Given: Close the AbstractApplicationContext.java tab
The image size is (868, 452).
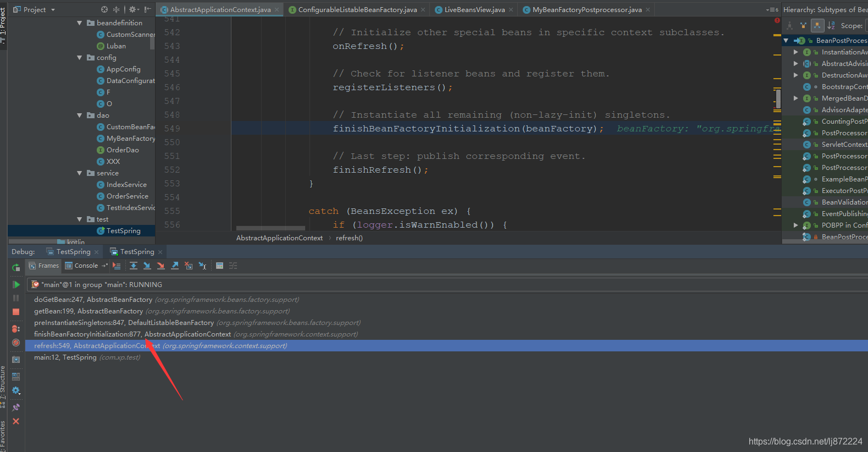Looking at the screenshot, I should [277, 9].
